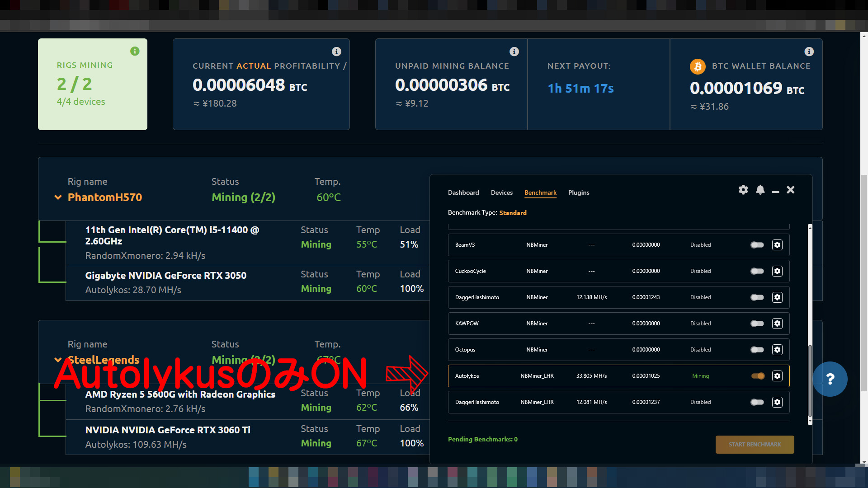
Task: Click the notifications bell icon
Action: click(760, 190)
